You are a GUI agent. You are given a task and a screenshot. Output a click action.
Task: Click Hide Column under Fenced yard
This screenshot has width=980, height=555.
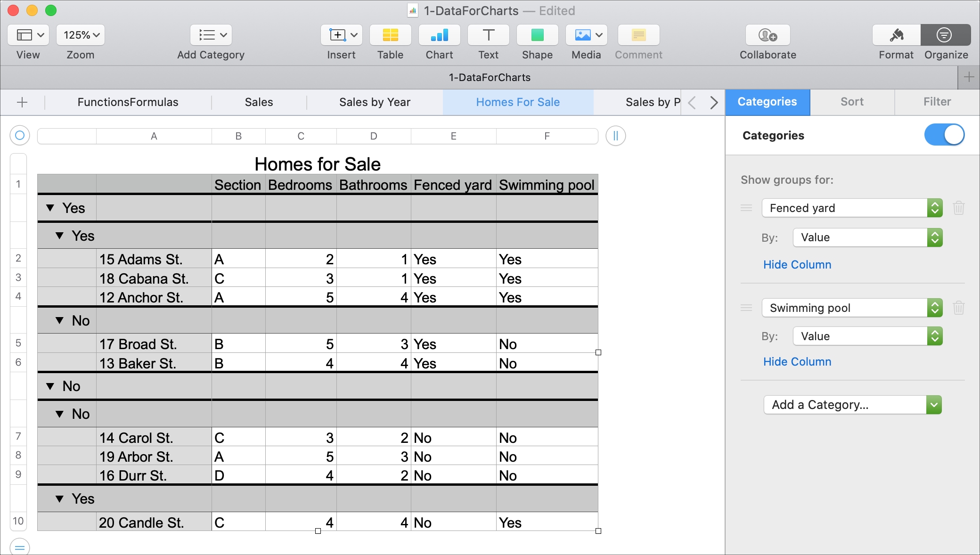tap(796, 264)
